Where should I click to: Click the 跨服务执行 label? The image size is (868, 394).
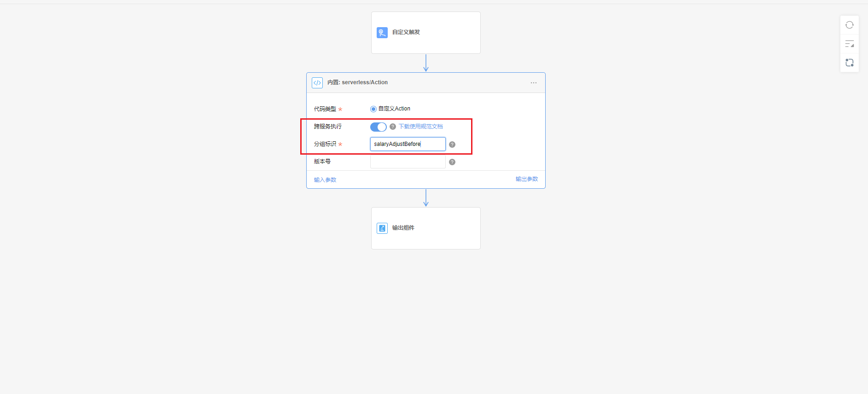[328, 127]
